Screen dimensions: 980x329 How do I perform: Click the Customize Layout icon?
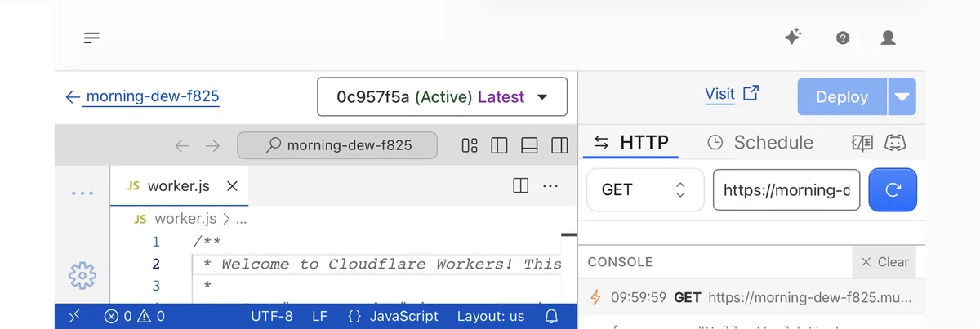pyautogui.click(x=470, y=145)
